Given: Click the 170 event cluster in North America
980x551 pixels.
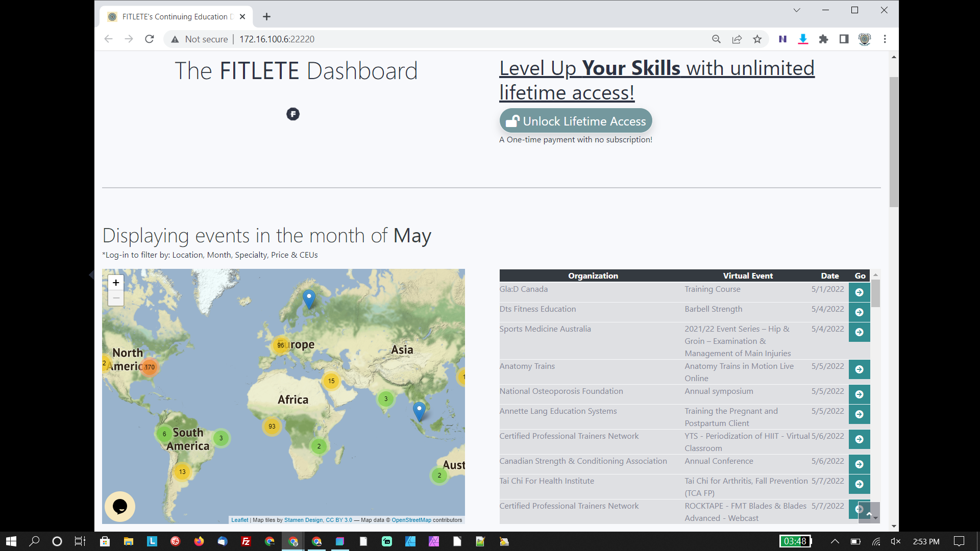Looking at the screenshot, I should coord(149,367).
